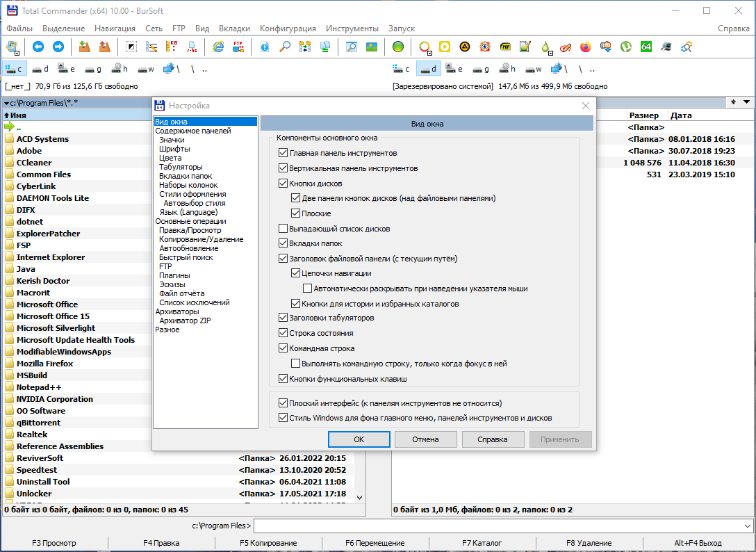This screenshot has width=756, height=552.
Task: Click the notepad with pencil toolbar icon
Action: click(525, 47)
